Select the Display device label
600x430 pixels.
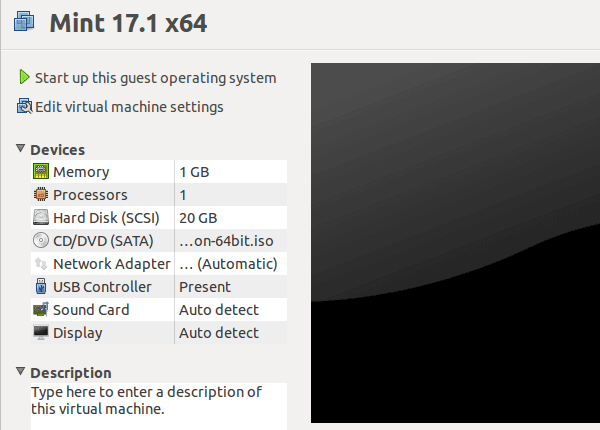pyautogui.click(x=78, y=333)
